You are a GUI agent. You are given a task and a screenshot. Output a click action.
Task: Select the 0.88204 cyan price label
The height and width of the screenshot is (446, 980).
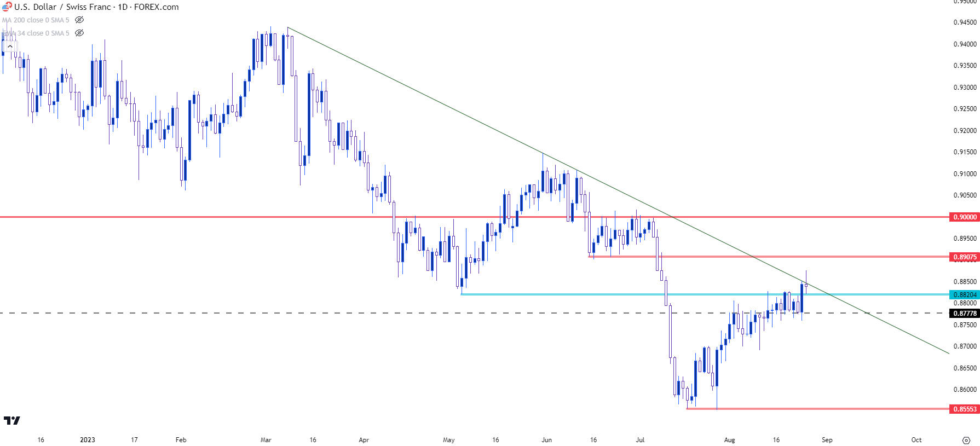tap(965, 294)
